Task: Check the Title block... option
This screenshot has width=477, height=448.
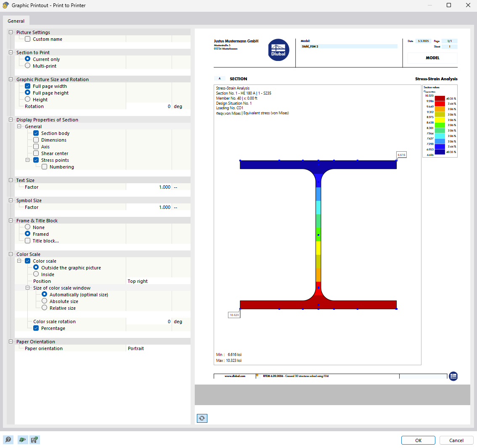Action: [x=28, y=241]
